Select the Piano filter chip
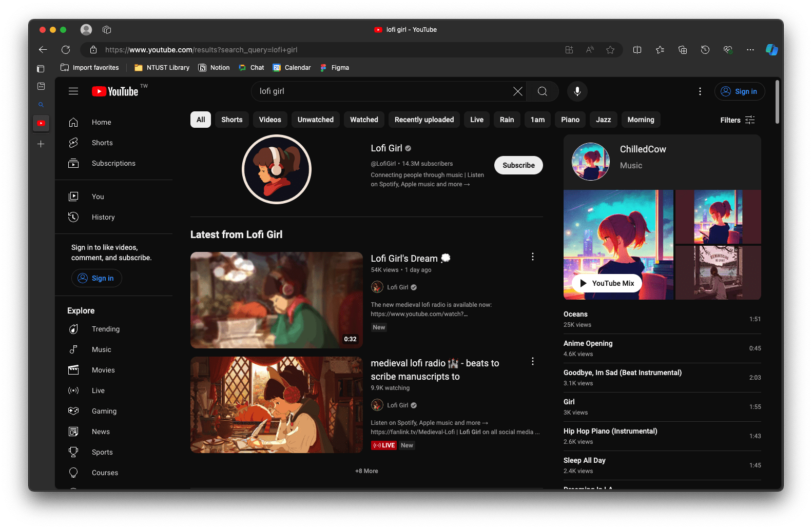This screenshot has height=529, width=812. 570,120
